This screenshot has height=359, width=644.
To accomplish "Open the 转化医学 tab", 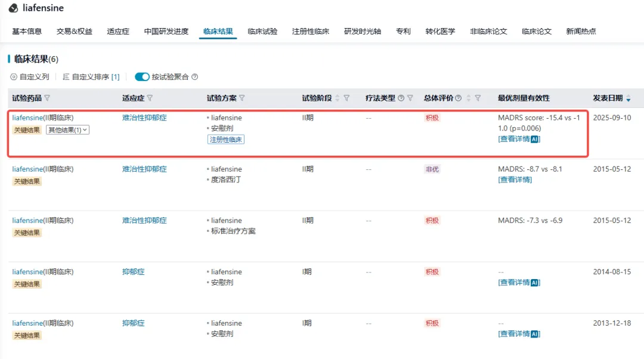I will coord(440,31).
